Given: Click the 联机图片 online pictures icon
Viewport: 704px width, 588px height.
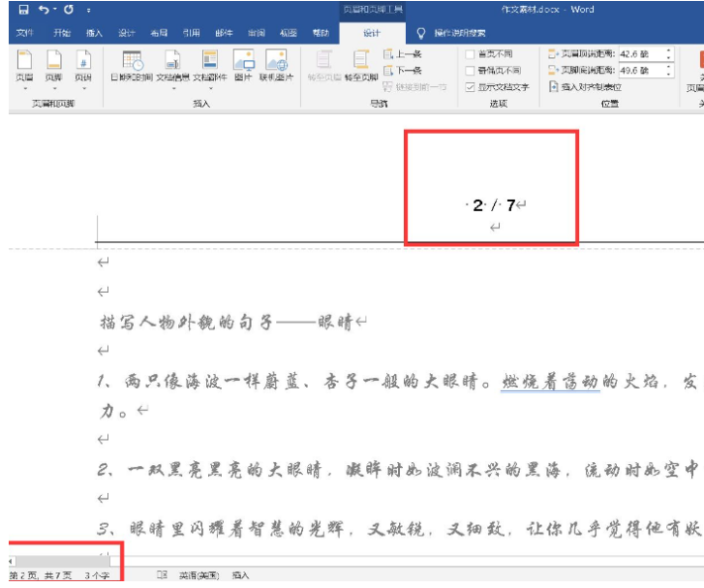Looking at the screenshot, I should 276,61.
